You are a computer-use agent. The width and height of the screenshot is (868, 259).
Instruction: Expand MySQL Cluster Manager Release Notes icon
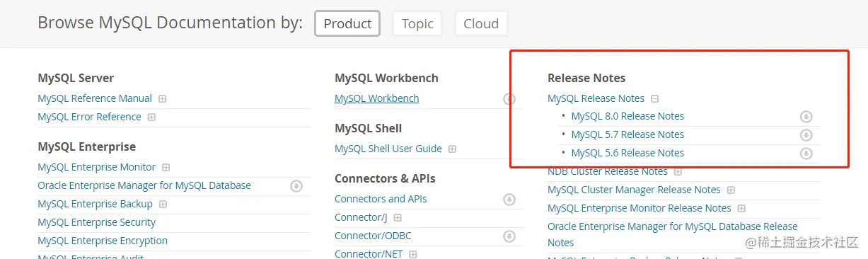click(x=731, y=190)
